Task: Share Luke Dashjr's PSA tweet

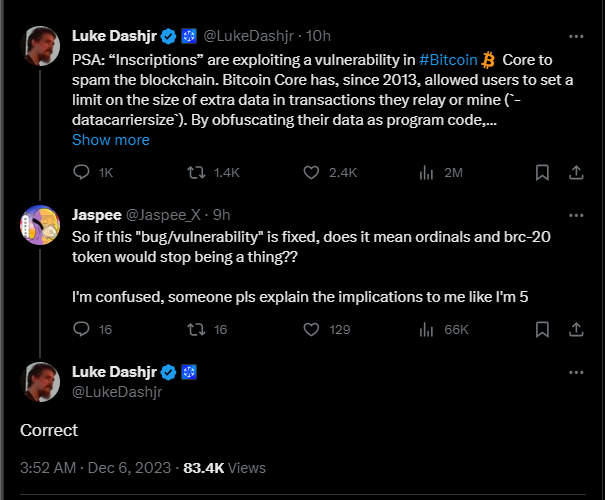Action: (x=576, y=172)
